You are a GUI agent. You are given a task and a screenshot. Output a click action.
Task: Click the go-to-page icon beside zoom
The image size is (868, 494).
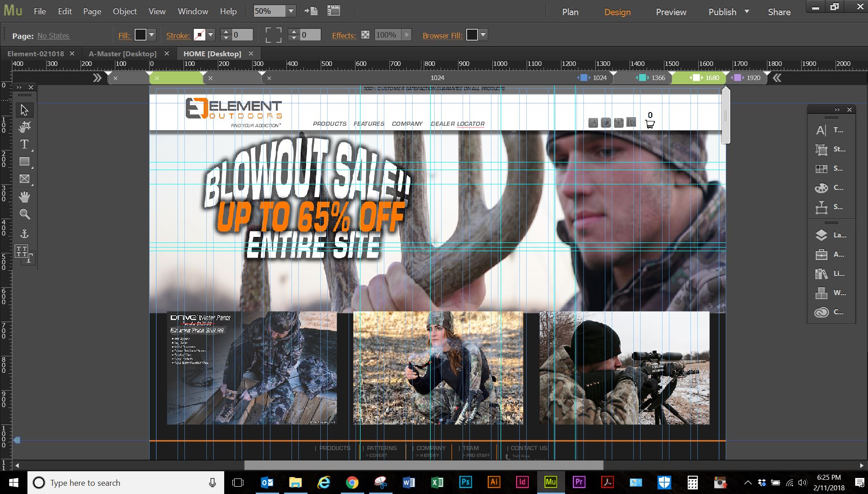tap(311, 11)
